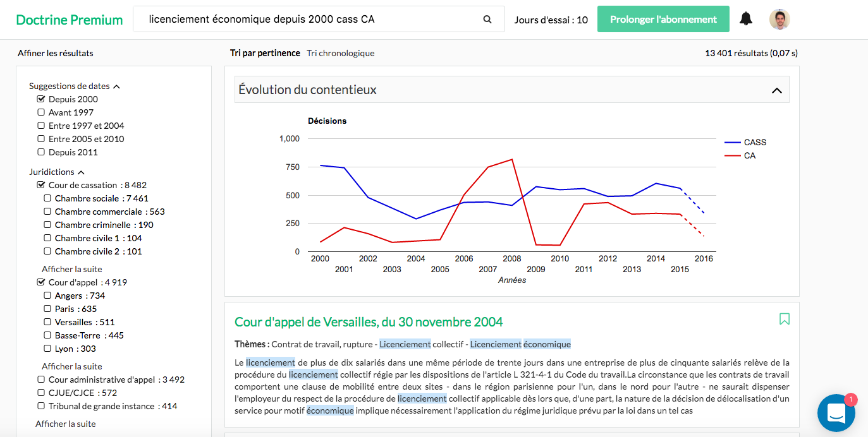The width and height of the screenshot is (868, 437).
Task: Check the Chambre civile 2 filter
Action: tap(47, 251)
